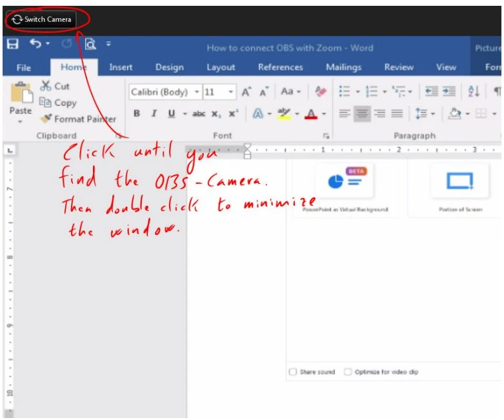
Task: Click the Save icon in the title bar
Action: click(x=12, y=45)
